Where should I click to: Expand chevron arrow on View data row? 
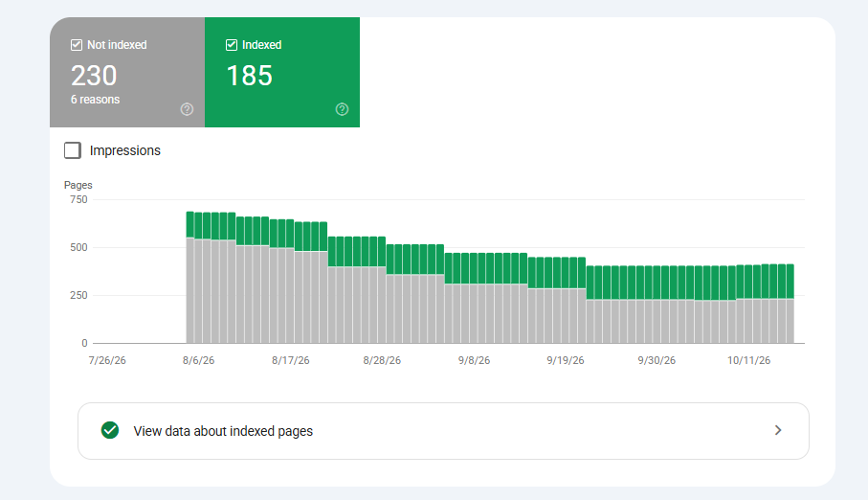pyautogui.click(x=778, y=430)
